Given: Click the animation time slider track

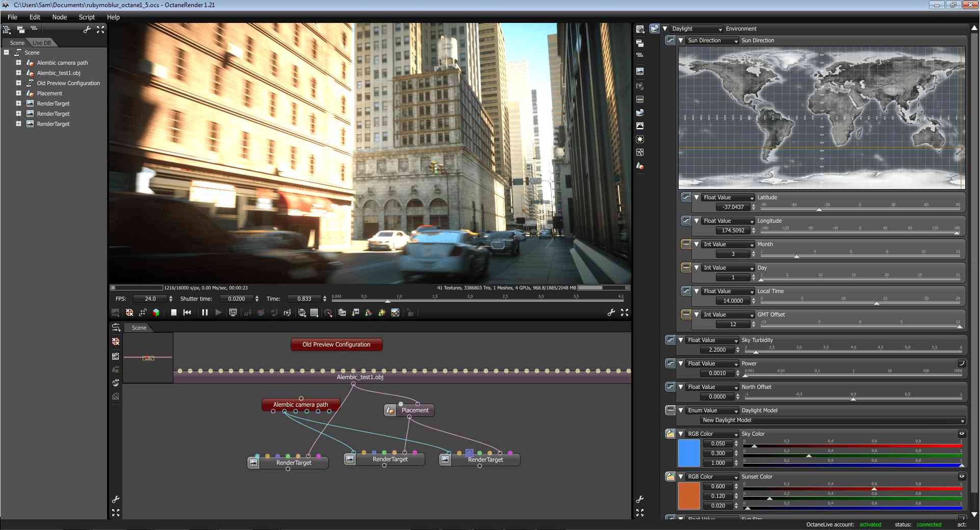Looking at the screenshot, I should [x=478, y=301].
